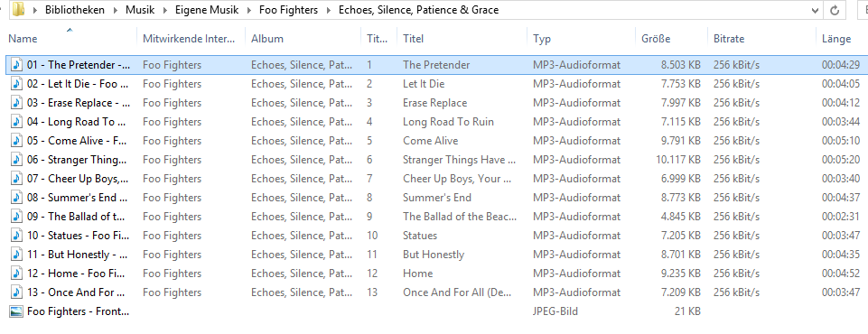Open the address bar history dropdown arrow
Image resolution: width=868 pixels, height=334 pixels.
815,10
